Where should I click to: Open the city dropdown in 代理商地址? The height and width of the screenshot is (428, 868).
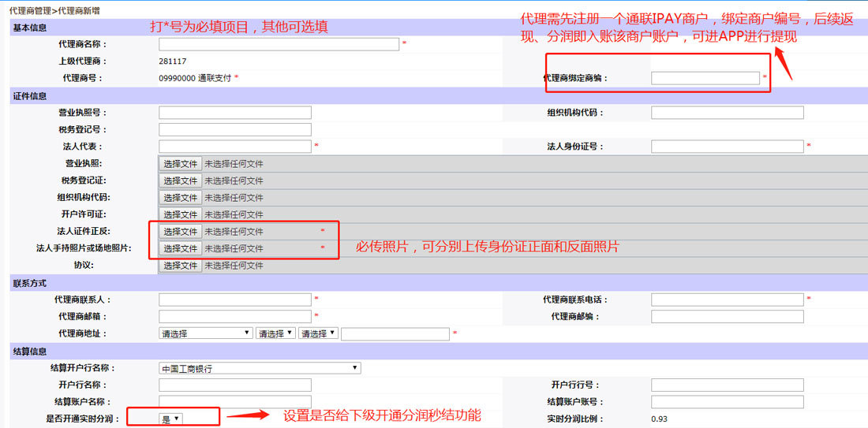pos(275,333)
